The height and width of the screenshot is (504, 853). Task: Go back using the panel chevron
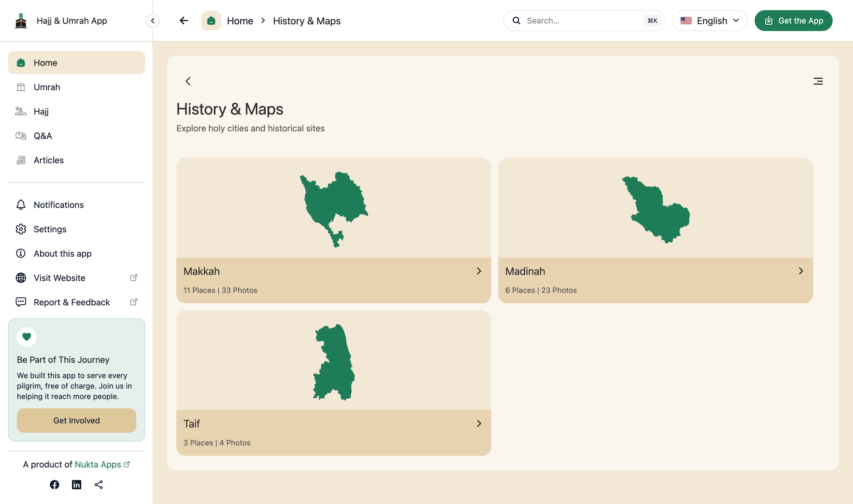click(188, 81)
